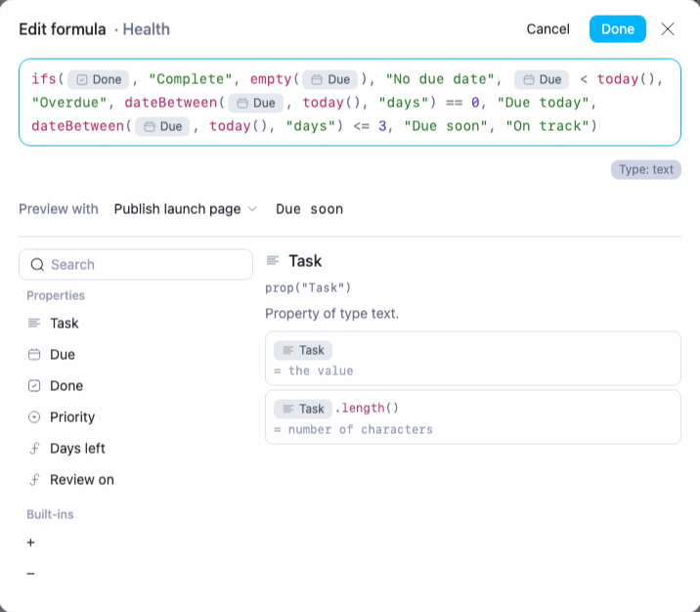
Task: Click the formula icon beside Review on
Action: point(34,479)
